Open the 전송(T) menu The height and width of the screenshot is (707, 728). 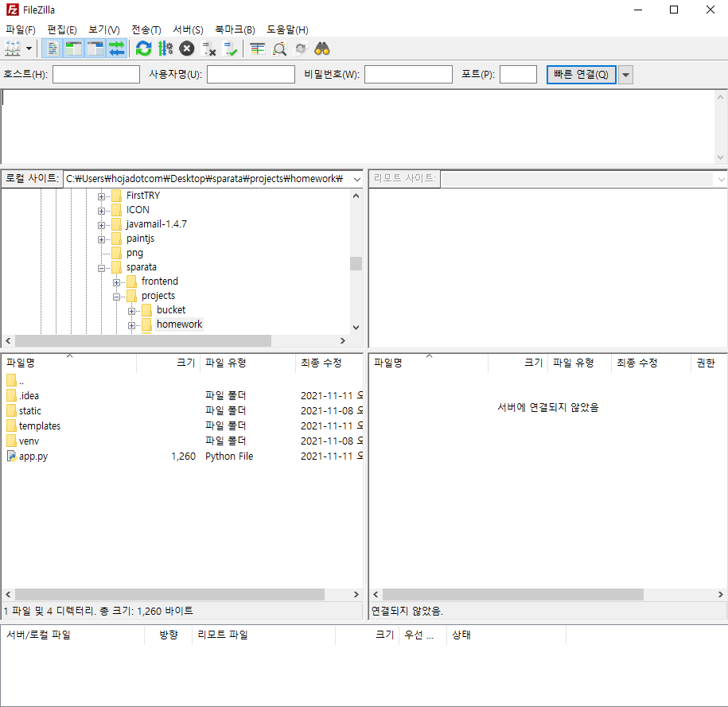(146, 29)
